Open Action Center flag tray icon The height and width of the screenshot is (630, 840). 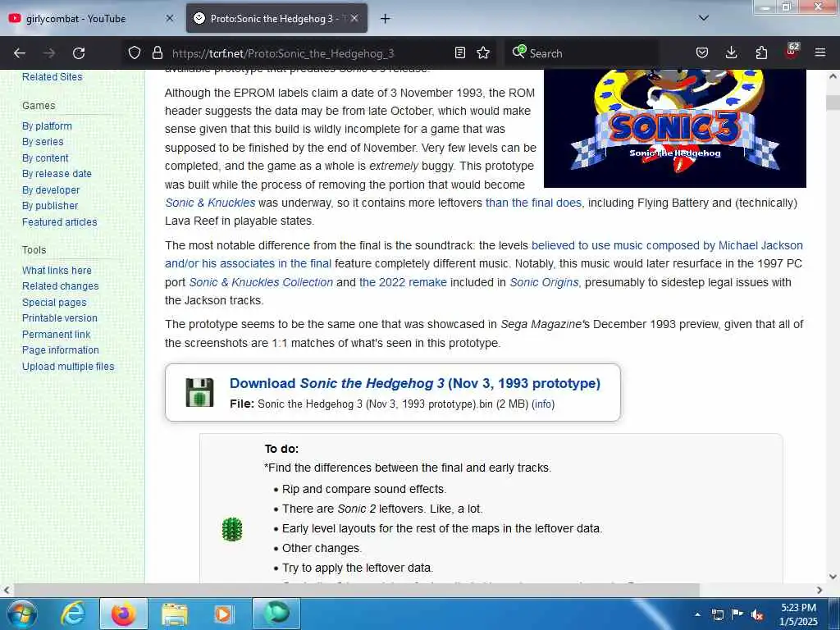[x=737, y=614]
